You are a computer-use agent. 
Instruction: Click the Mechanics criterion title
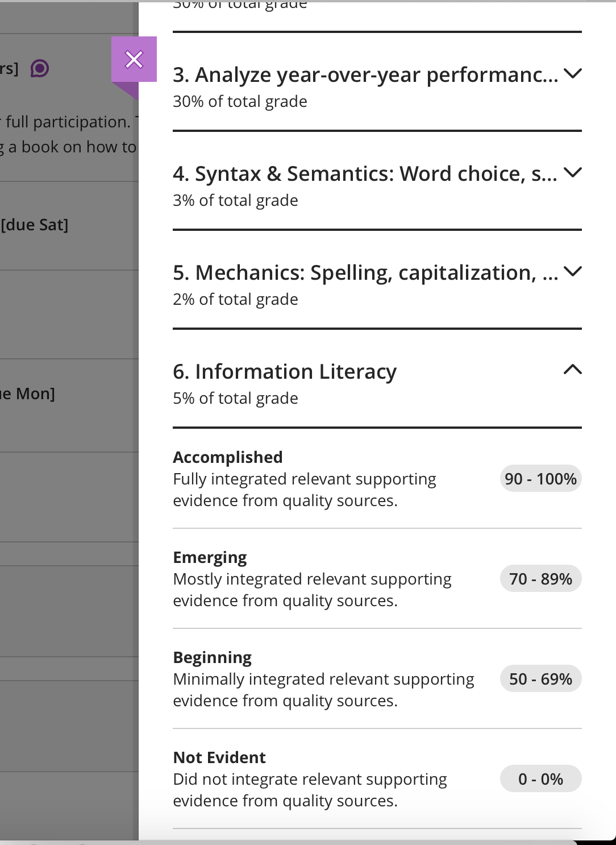(x=365, y=272)
